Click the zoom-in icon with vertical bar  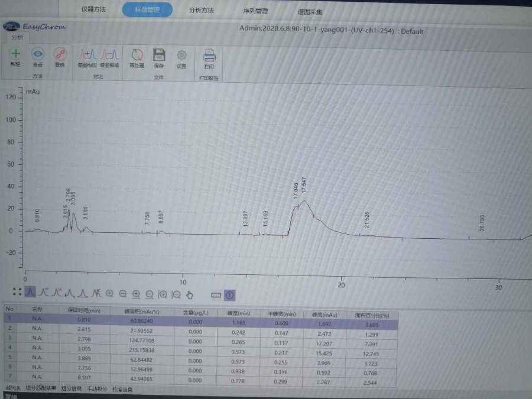tap(163, 294)
